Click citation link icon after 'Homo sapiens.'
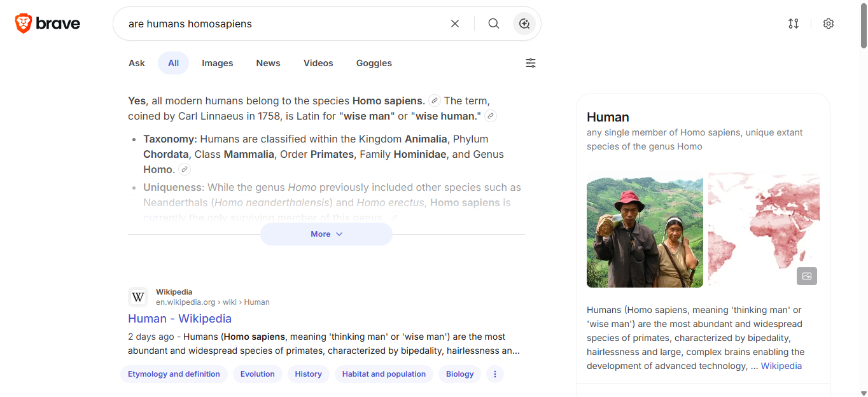This screenshot has width=868, height=397. click(x=435, y=101)
